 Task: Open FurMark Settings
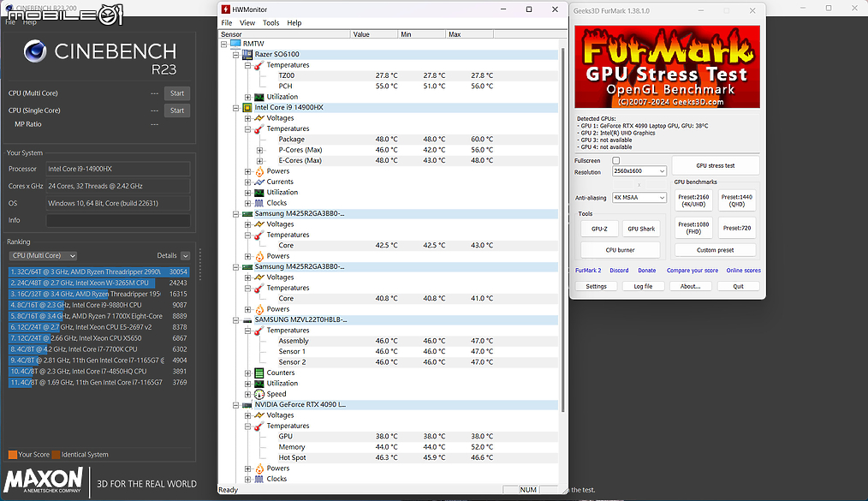596,286
